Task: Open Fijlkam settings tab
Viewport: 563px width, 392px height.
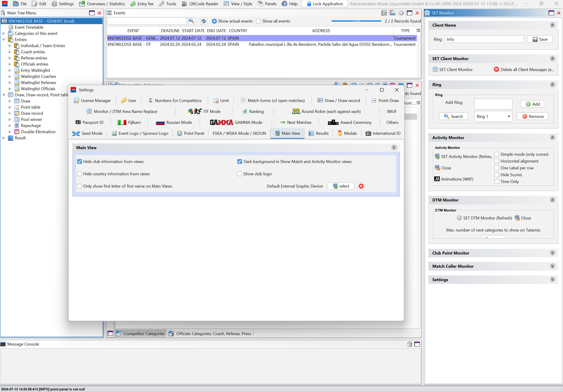Action: 129,122
